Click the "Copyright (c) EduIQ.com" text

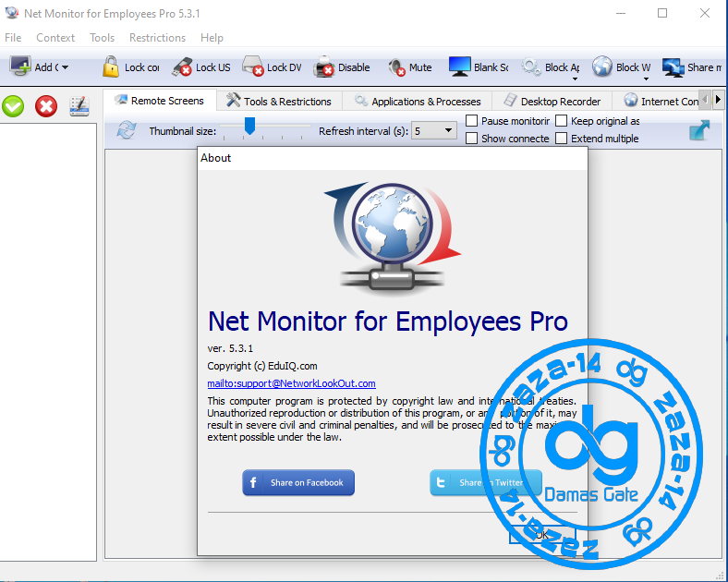(262, 366)
